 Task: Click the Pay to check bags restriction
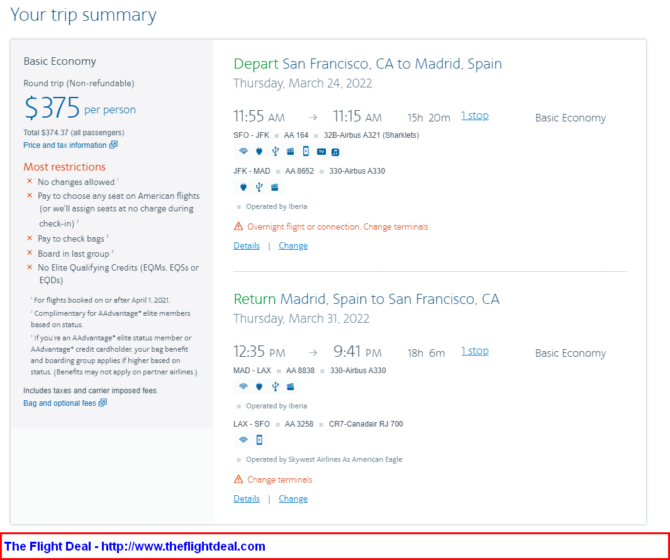click(71, 239)
